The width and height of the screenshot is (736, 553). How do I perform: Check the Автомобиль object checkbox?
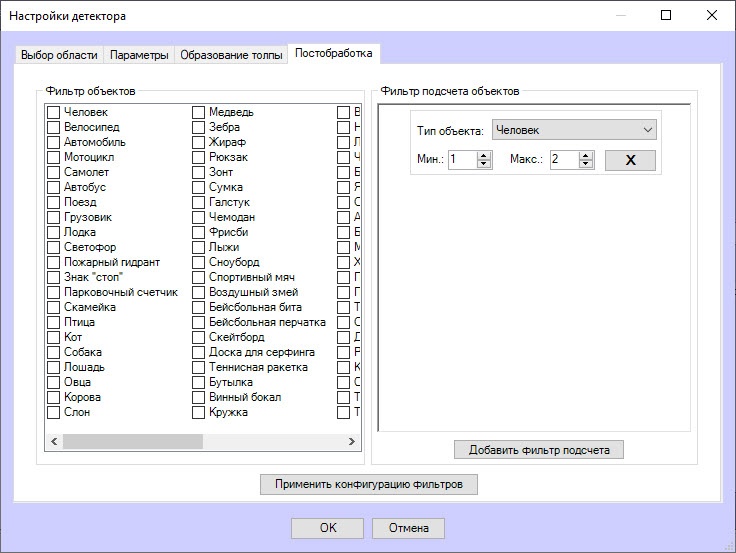54,142
